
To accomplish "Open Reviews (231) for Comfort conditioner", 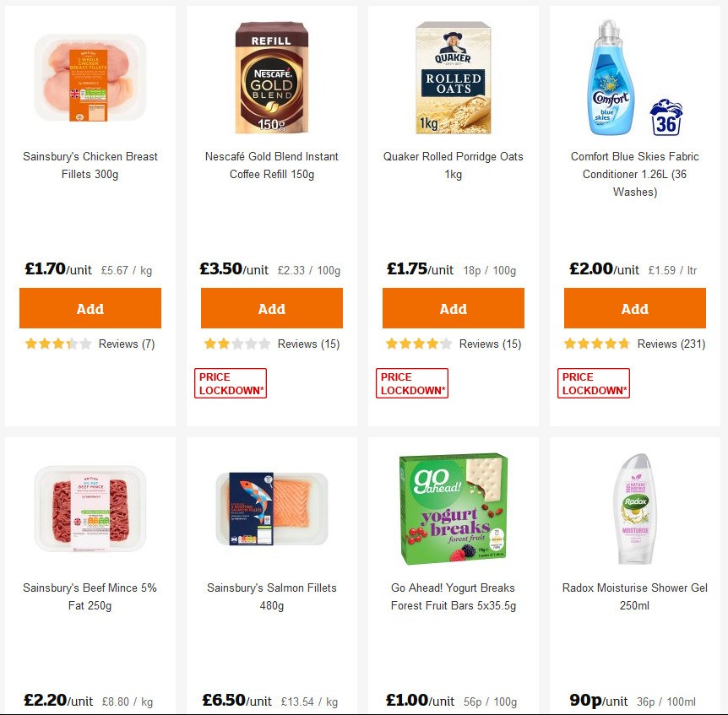I will coord(671,344).
